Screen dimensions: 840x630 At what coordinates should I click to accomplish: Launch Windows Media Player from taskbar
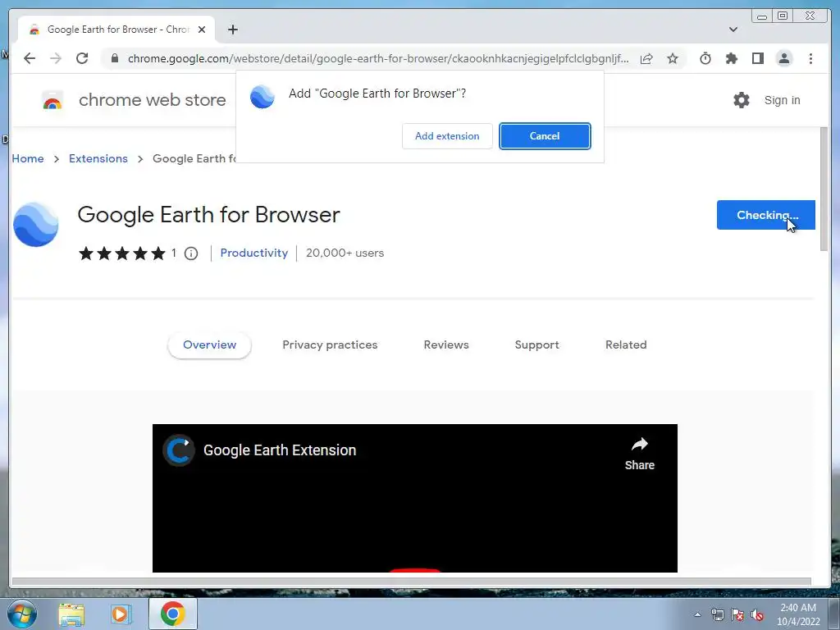coord(121,614)
